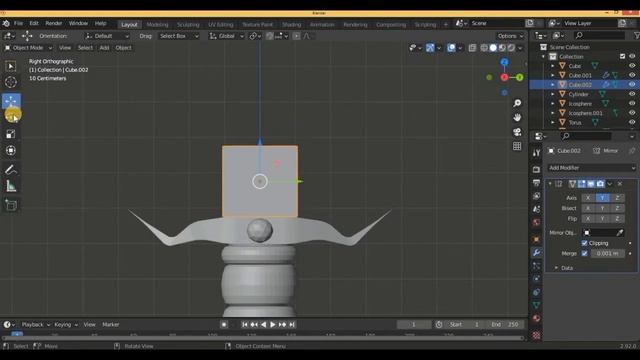This screenshot has width=640, height=360.
Task: Select the Select Box tool in the toolbar
Action: coord(11,66)
